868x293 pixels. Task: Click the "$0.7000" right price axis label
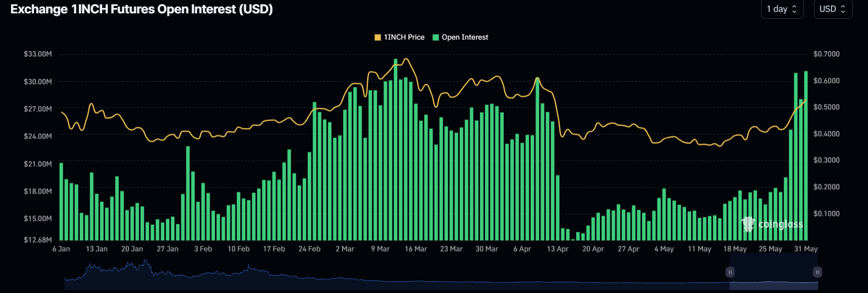click(826, 54)
